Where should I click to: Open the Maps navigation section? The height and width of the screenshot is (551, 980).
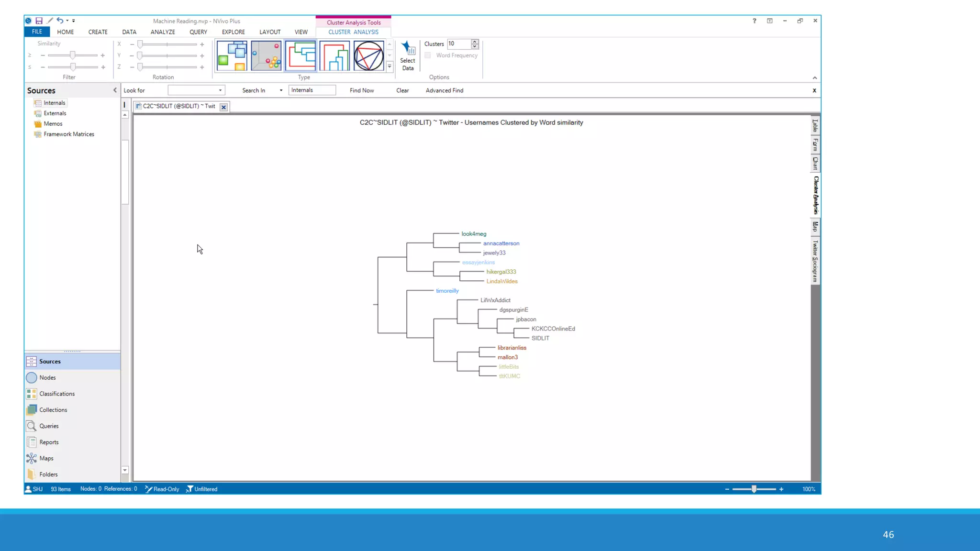[x=46, y=458]
